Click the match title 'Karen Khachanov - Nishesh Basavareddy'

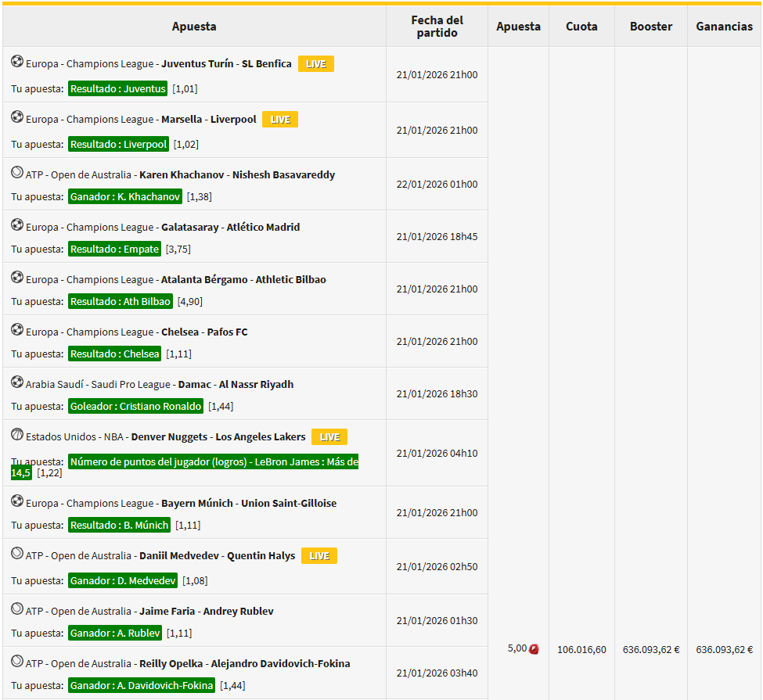point(237,174)
